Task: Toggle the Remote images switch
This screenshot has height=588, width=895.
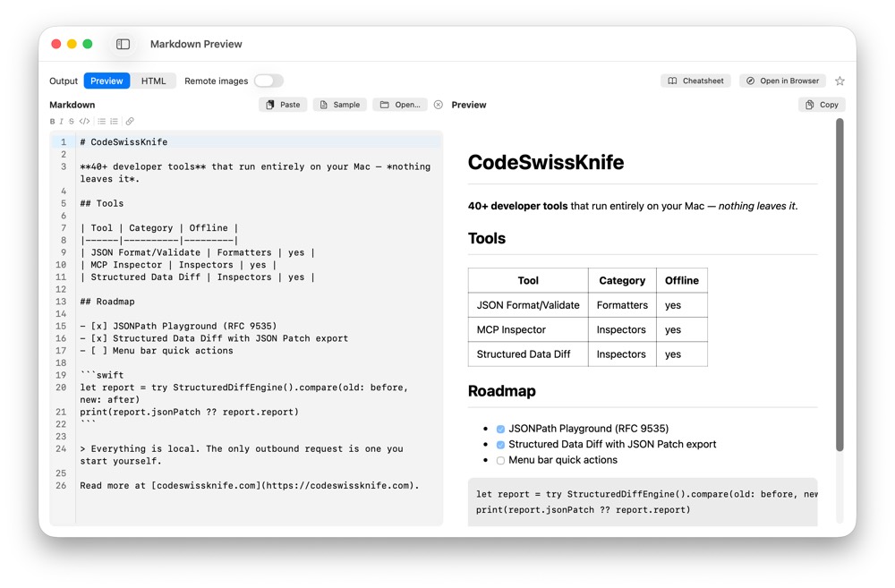Action: 268,81
